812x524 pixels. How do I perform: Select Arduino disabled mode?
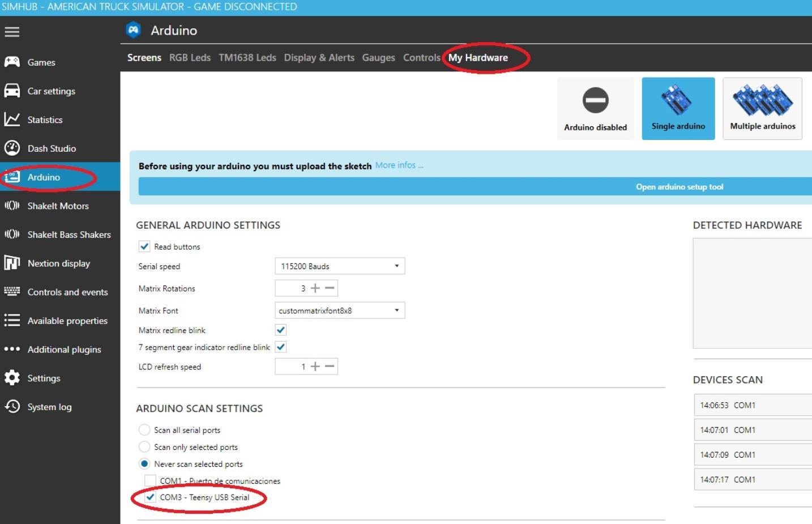coord(595,109)
